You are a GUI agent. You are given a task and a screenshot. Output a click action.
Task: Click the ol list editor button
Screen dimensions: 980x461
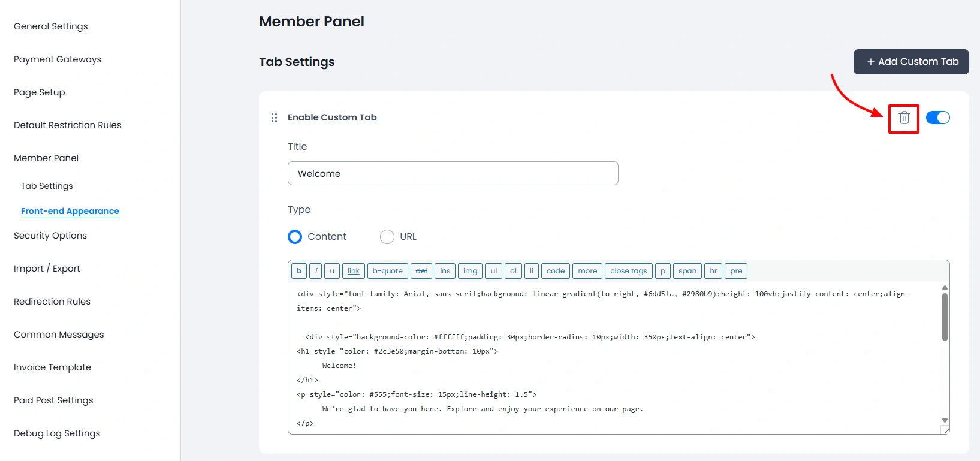point(513,271)
